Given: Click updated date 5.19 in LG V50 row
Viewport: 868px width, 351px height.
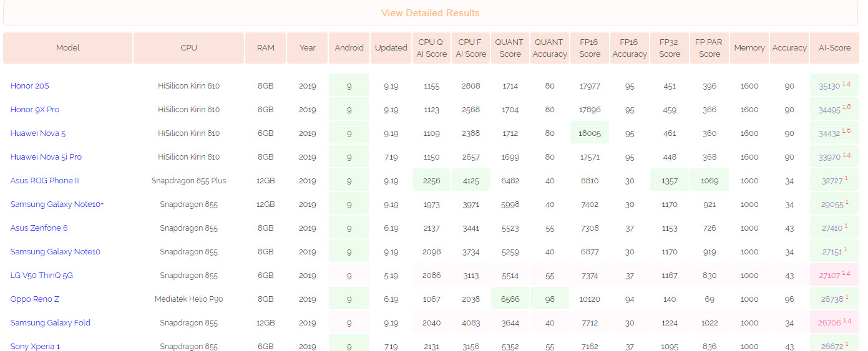Looking at the screenshot, I should 391,276.
